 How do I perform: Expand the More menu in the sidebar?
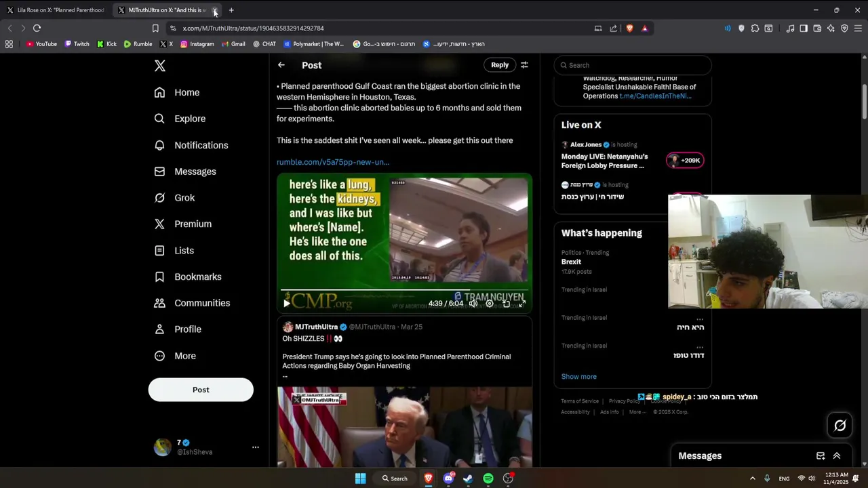(175, 356)
